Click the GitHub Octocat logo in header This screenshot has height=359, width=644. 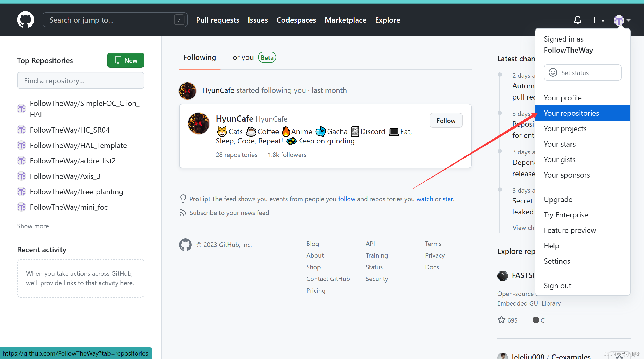(26, 20)
